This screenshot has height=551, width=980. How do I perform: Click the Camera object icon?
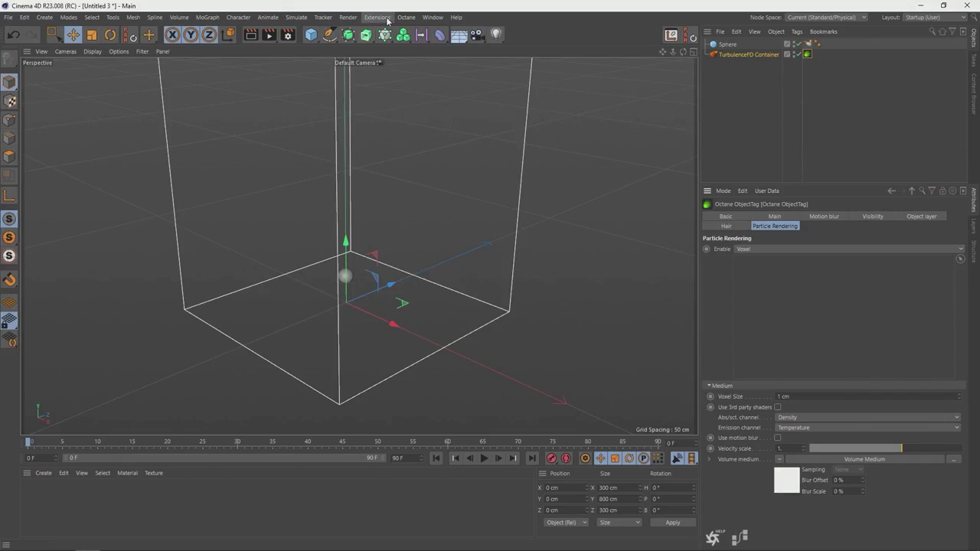[478, 34]
